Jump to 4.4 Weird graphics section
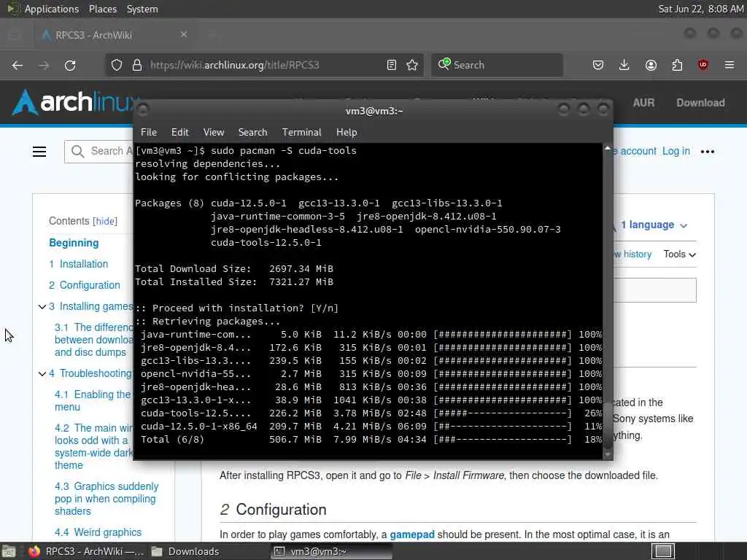747x560 pixels. (98, 532)
